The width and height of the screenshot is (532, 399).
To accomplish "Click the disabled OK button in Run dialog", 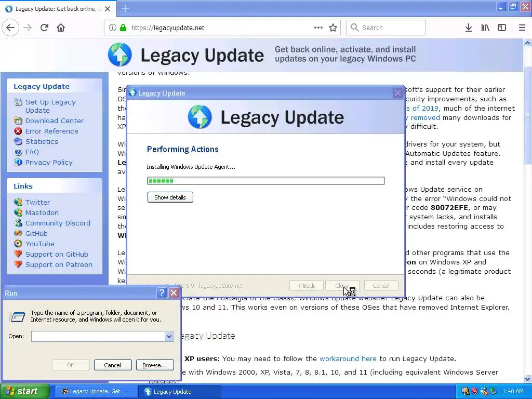I will click(70, 365).
